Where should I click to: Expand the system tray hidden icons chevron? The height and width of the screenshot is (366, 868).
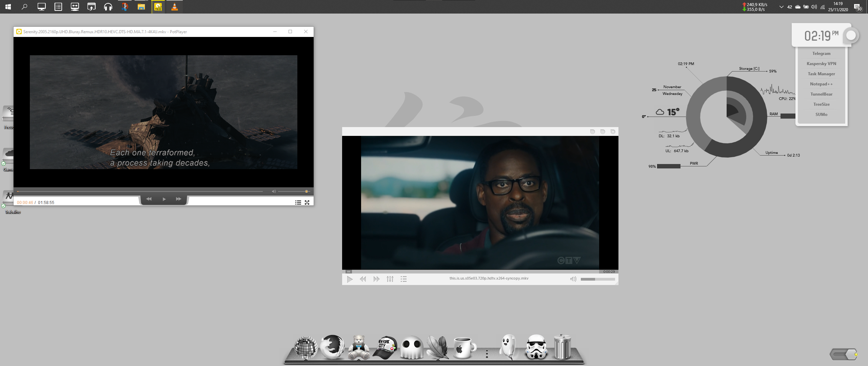click(781, 7)
